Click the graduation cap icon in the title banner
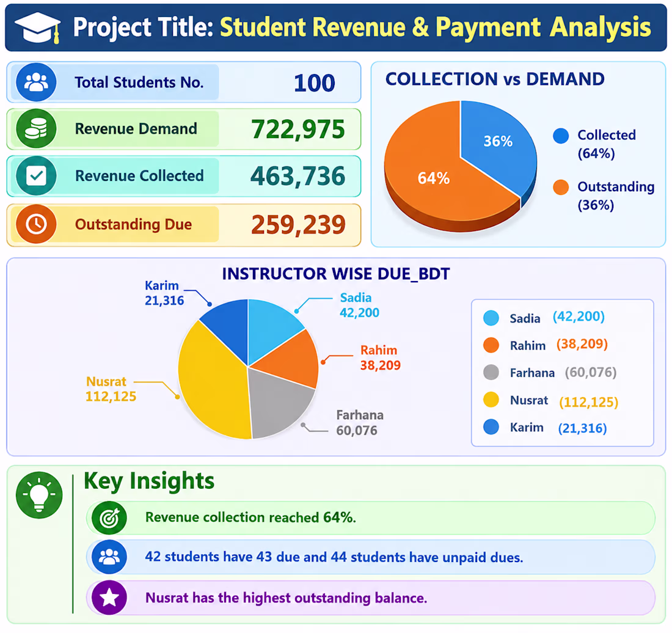This screenshot has width=672, height=633. click(x=38, y=27)
